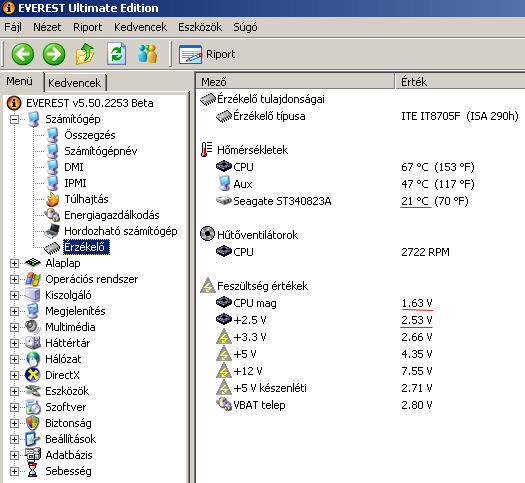The height and width of the screenshot is (483, 525).
Task: Expand the Alaplap tree node
Action: 14,263
